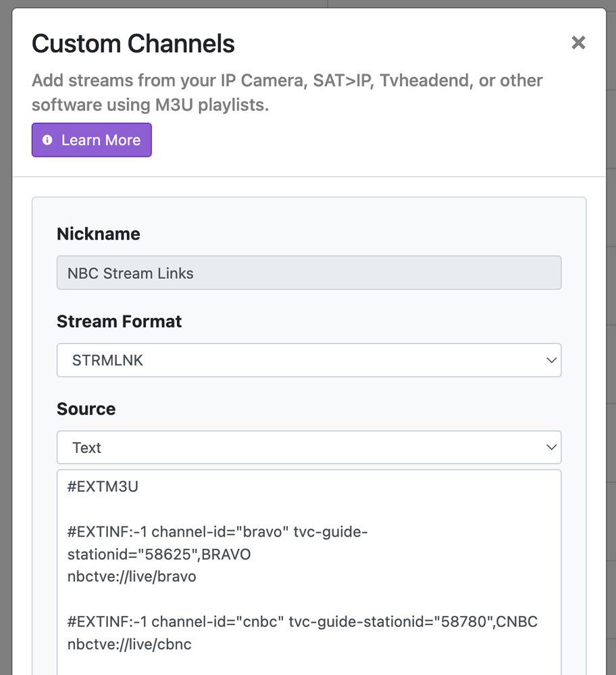Screen dimensions: 616x675
Task: Click the Custom Channels dialog heading
Action: (x=133, y=43)
